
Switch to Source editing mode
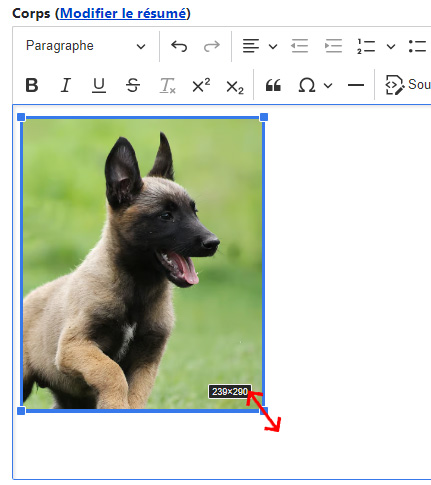pos(407,85)
